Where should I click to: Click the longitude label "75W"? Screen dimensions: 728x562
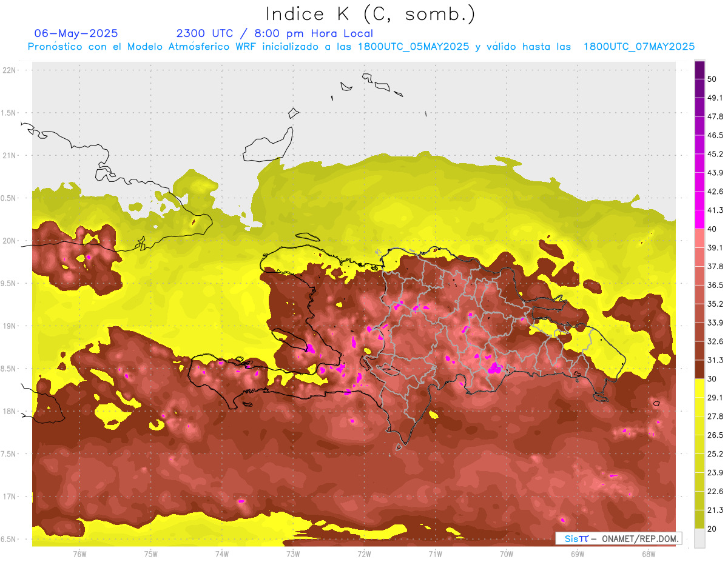point(151,554)
